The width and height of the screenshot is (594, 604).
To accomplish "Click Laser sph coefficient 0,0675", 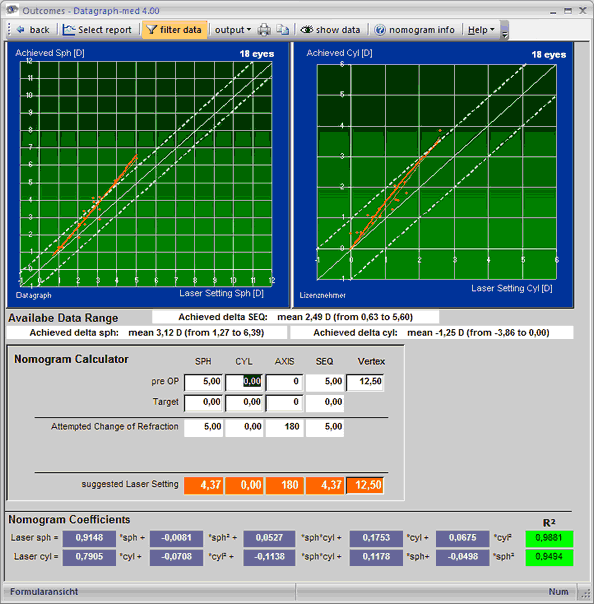I will (462, 538).
